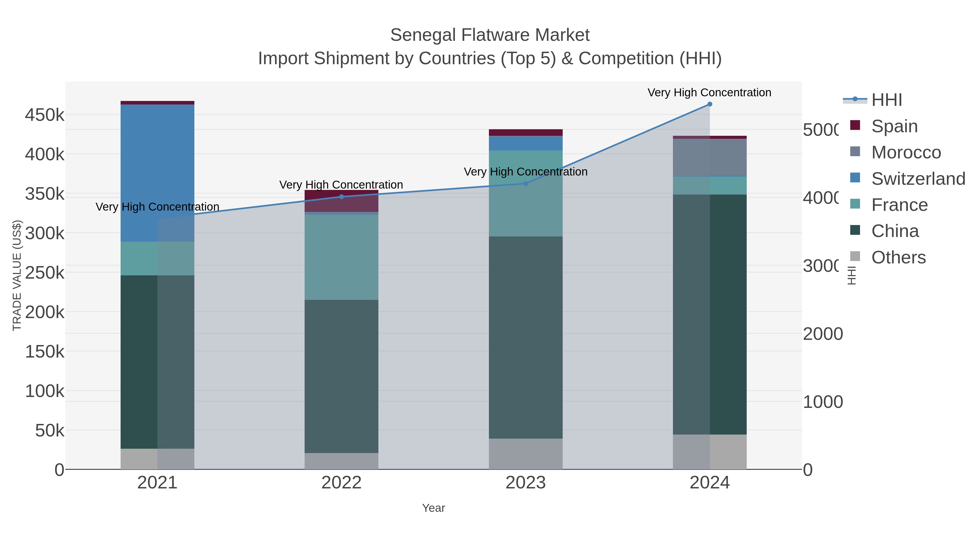Select the HHI data point for 2024
Screen dimensions: 980x551
point(709,104)
